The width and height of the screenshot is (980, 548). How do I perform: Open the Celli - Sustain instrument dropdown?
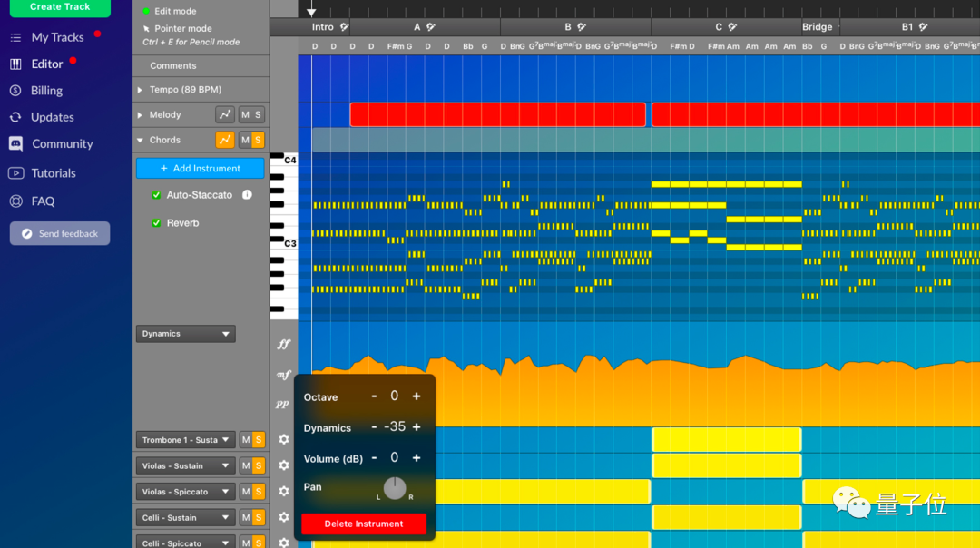coord(185,517)
